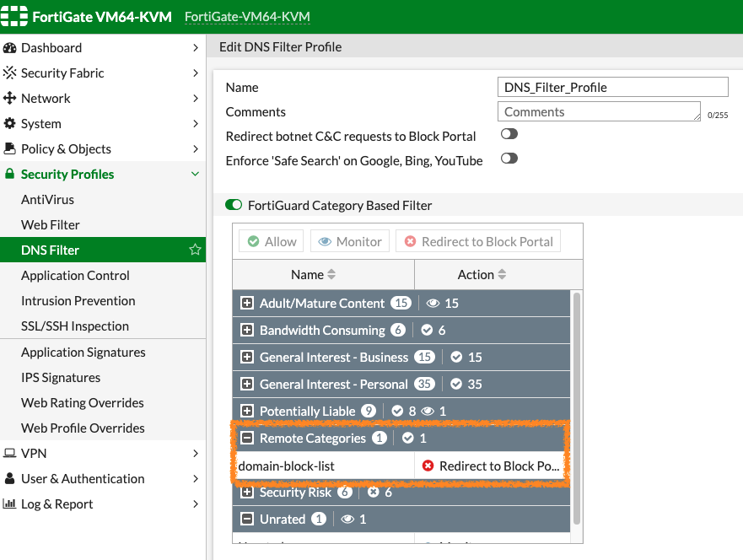Expand Potentially Liable category
This screenshot has height=560, width=743.
tap(247, 412)
